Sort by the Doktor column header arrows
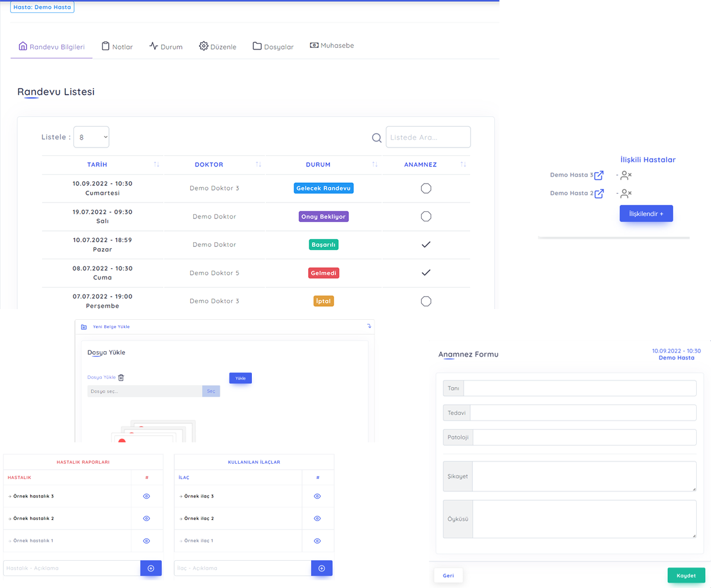 (x=258, y=165)
